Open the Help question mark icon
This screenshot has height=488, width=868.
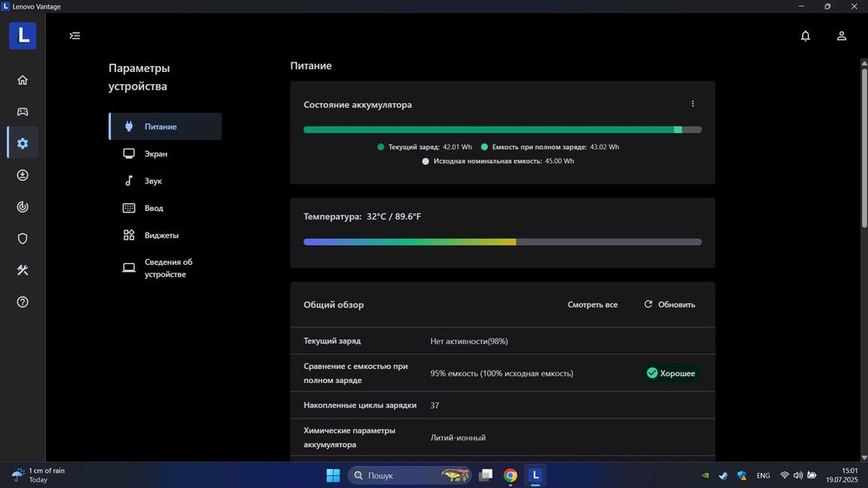coord(23,302)
